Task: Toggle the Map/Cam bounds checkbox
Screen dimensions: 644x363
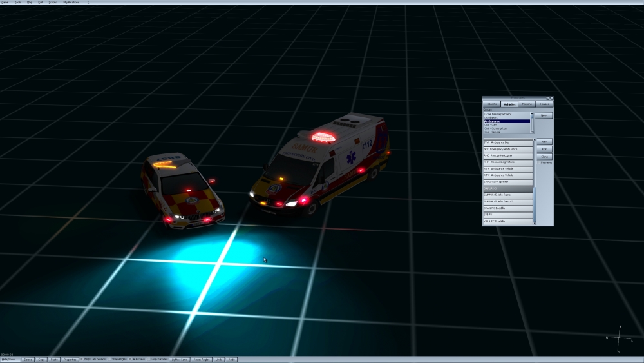Action: [x=82, y=359]
